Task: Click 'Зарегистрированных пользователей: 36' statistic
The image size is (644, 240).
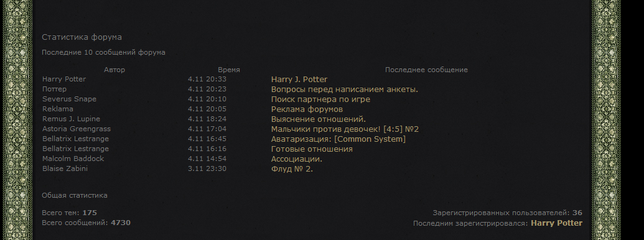Action: pyautogui.click(x=507, y=213)
